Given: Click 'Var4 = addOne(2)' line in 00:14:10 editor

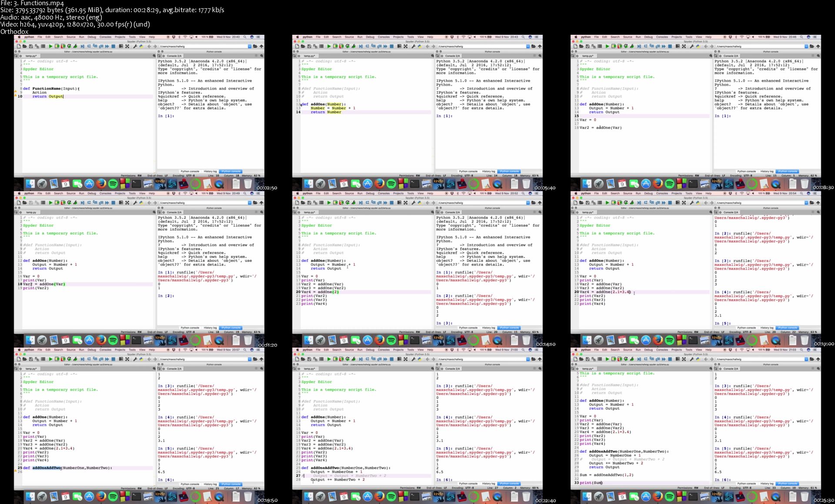Looking at the screenshot, I should coord(319,292).
